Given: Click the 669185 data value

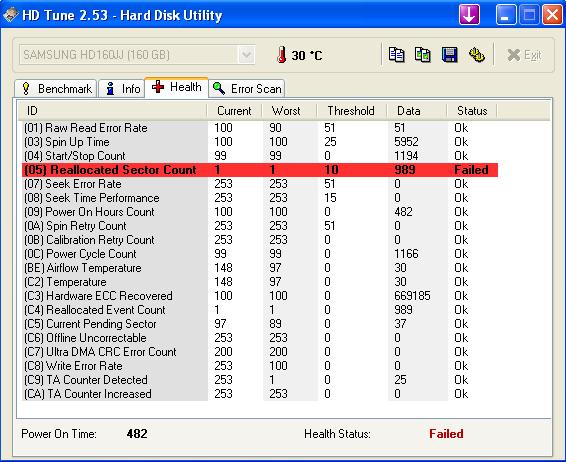Looking at the screenshot, I should point(412,296).
